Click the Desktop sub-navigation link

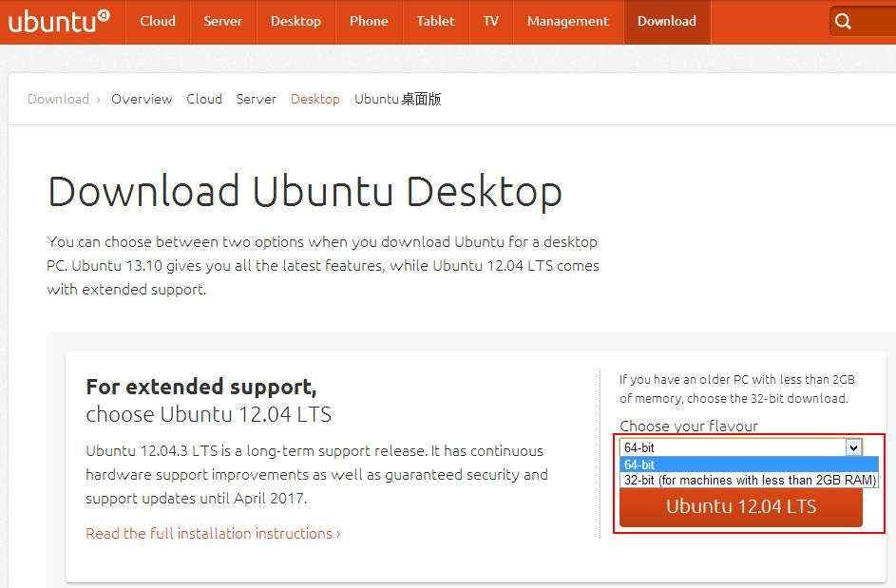315,99
